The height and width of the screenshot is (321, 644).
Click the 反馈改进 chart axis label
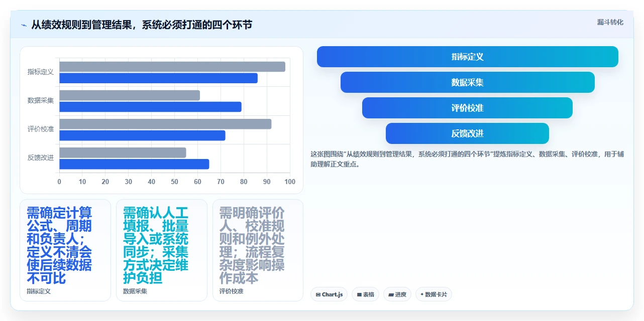(x=40, y=158)
